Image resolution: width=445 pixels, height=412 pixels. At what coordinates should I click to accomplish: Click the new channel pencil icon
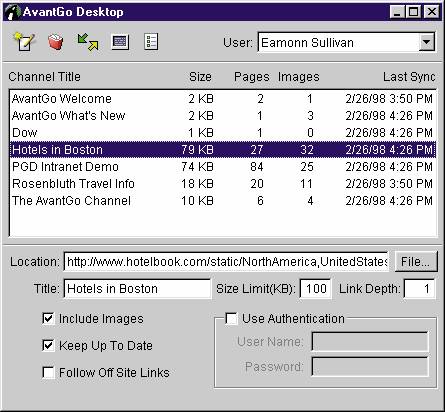point(24,42)
